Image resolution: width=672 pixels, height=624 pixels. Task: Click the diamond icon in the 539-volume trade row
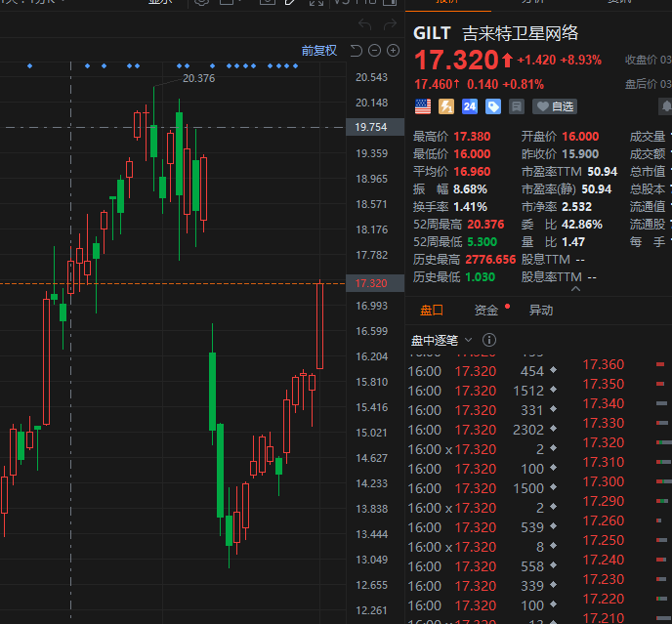pos(553,526)
